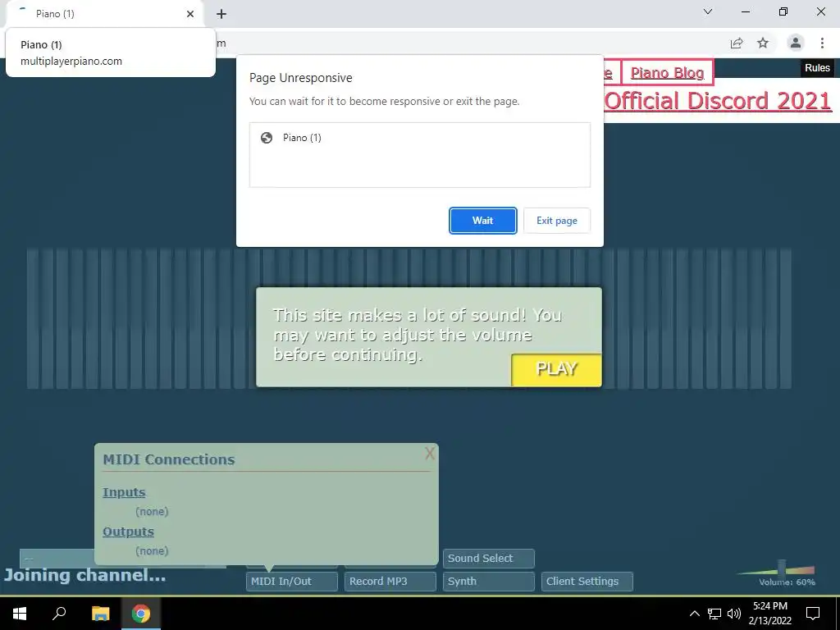The width and height of the screenshot is (840, 630).
Task: Adjust the Volume slider handle
Action: [782, 568]
